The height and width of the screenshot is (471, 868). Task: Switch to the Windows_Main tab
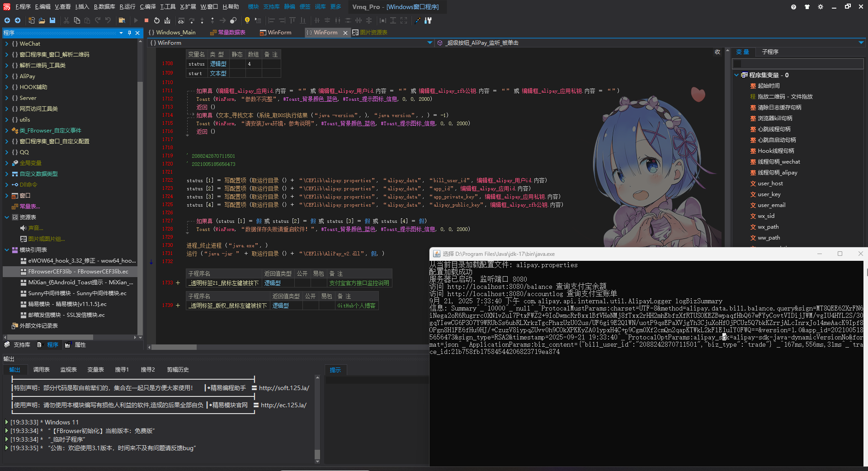click(172, 33)
